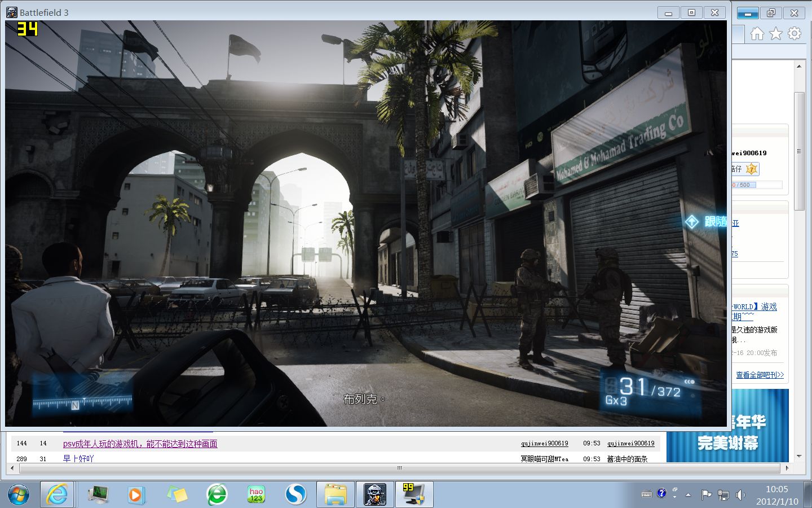
Task: Click the horizontal scrollbar thumb
Action: click(x=399, y=468)
